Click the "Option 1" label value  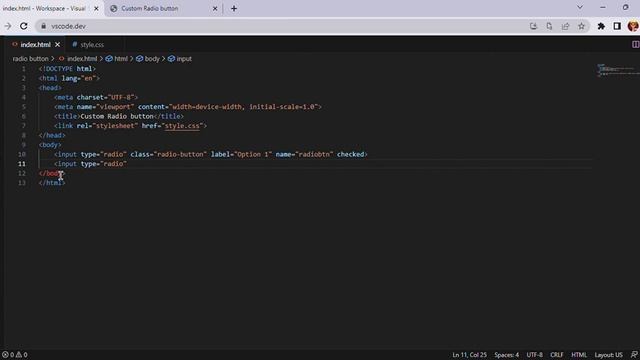(253, 154)
